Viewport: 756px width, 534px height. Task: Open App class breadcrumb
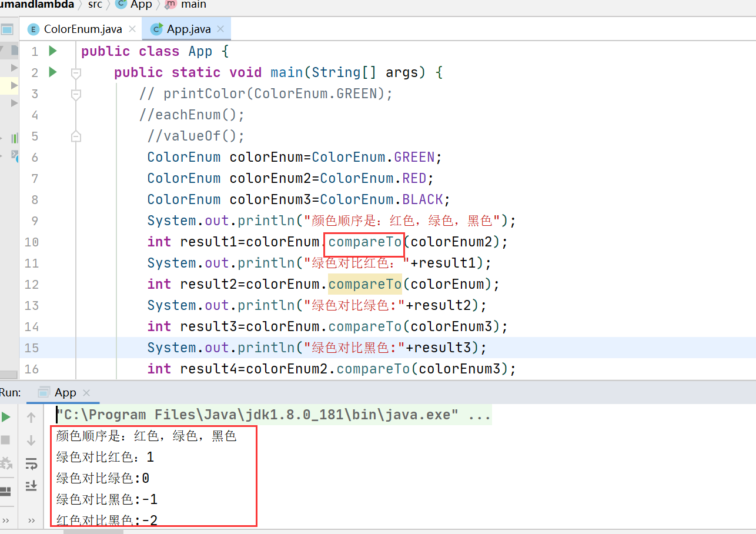click(135, 5)
